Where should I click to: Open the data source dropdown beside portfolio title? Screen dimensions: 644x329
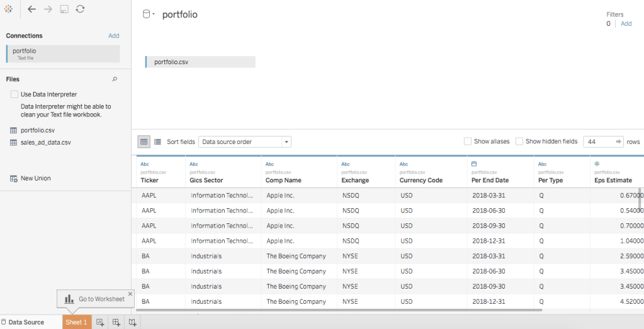pyautogui.click(x=149, y=14)
